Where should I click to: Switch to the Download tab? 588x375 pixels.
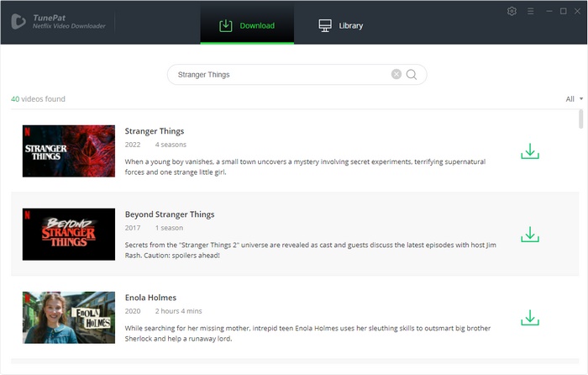pos(247,25)
